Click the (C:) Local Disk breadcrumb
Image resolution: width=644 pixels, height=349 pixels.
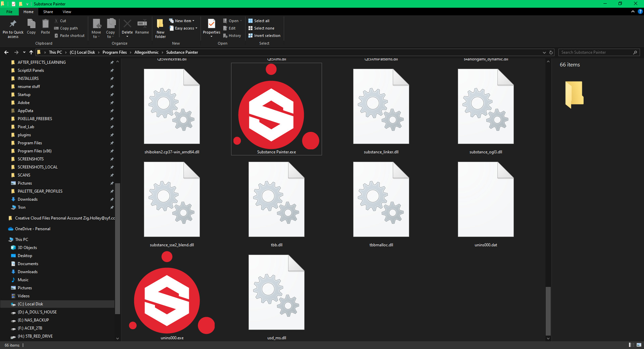[83, 52]
